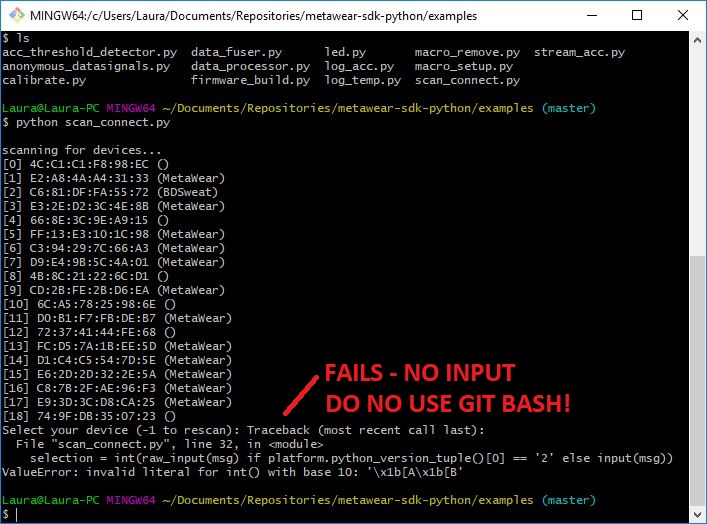
Task: Click the scrollbar up arrow
Action: tap(697, 40)
